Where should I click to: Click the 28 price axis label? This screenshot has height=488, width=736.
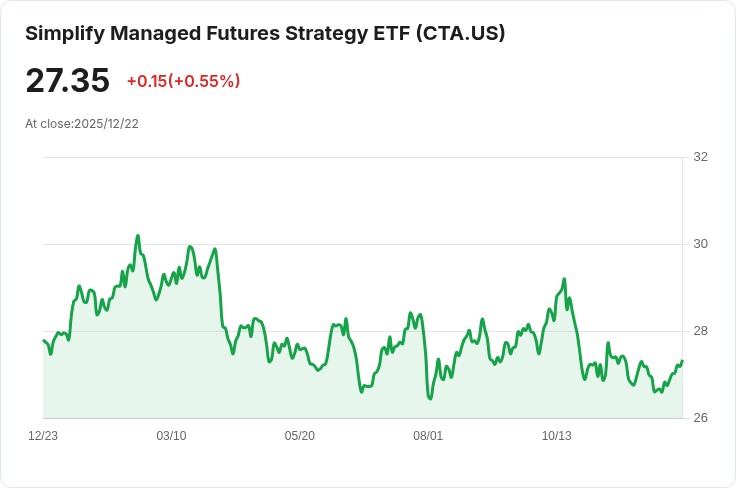pyautogui.click(x=700, y=331)
